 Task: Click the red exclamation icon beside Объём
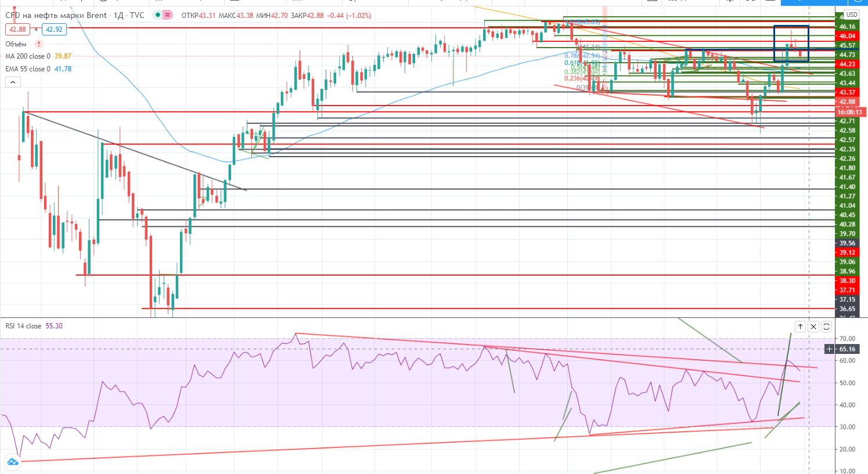click(38, 44)
